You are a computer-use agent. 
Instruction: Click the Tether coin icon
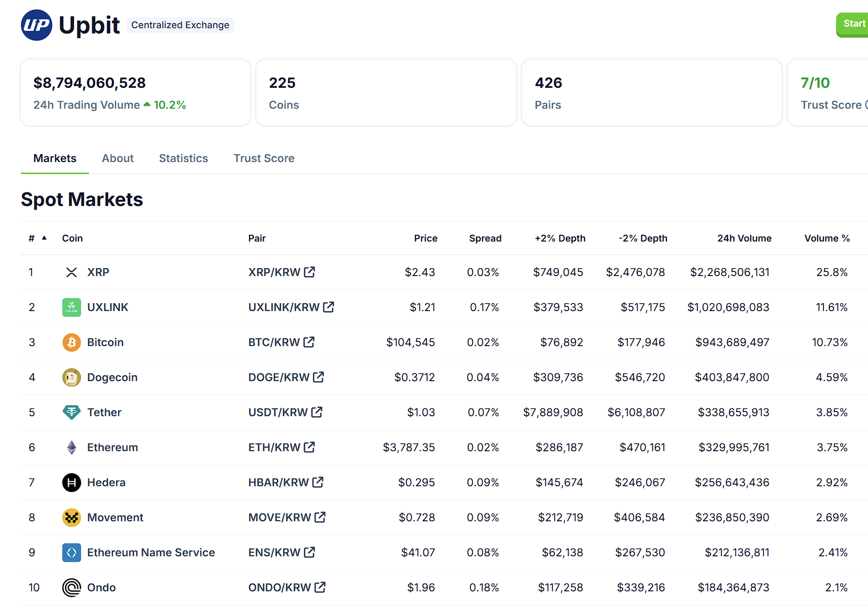72,413
